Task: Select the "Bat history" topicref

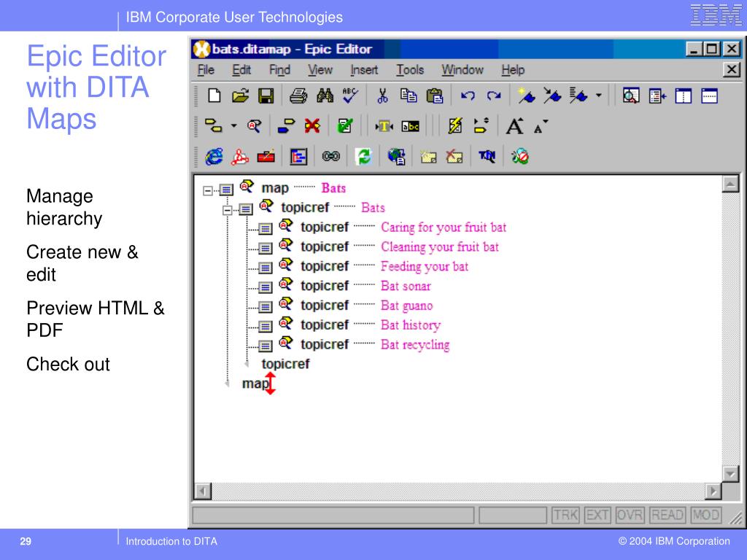Action: (411, 324)
